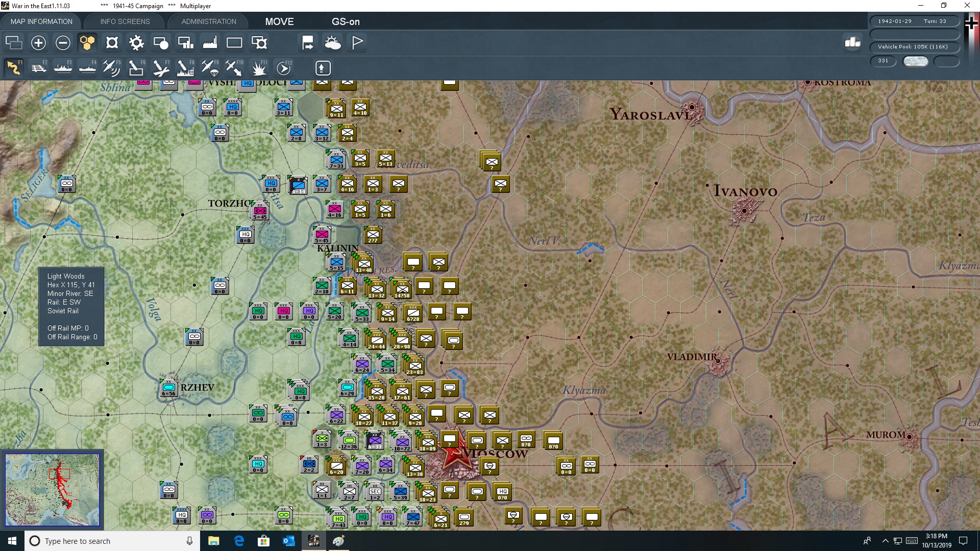Select the F2 rail transport mode icon

tap(38, 68)
